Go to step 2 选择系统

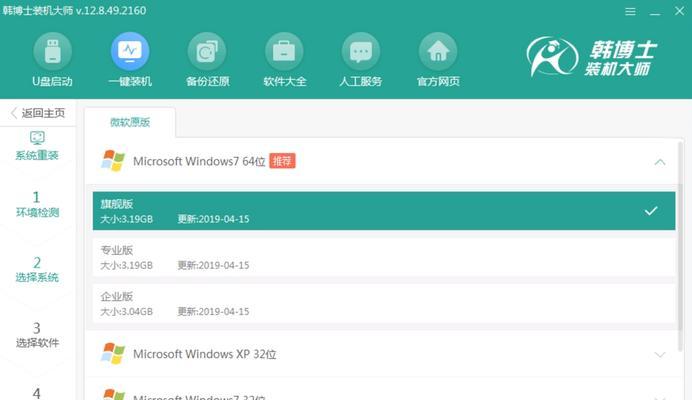click(37, 270)
